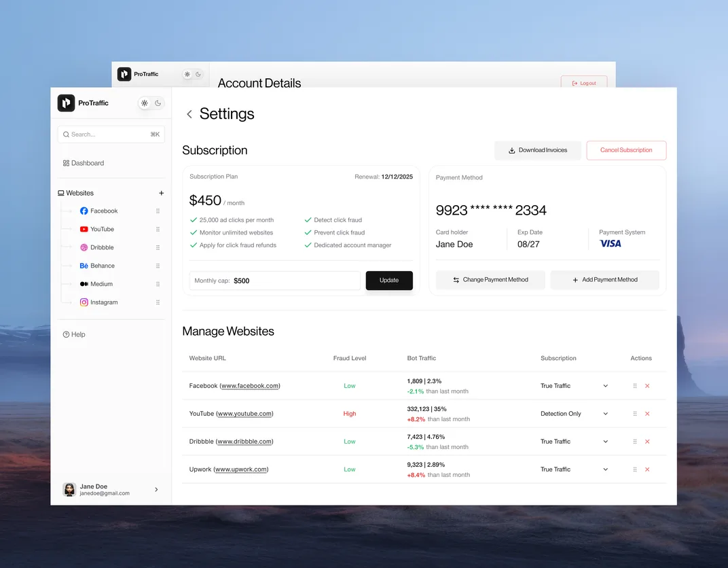Open the Help menu item
Viewport: 728px width, 568px height.
(x=74, y=334)
